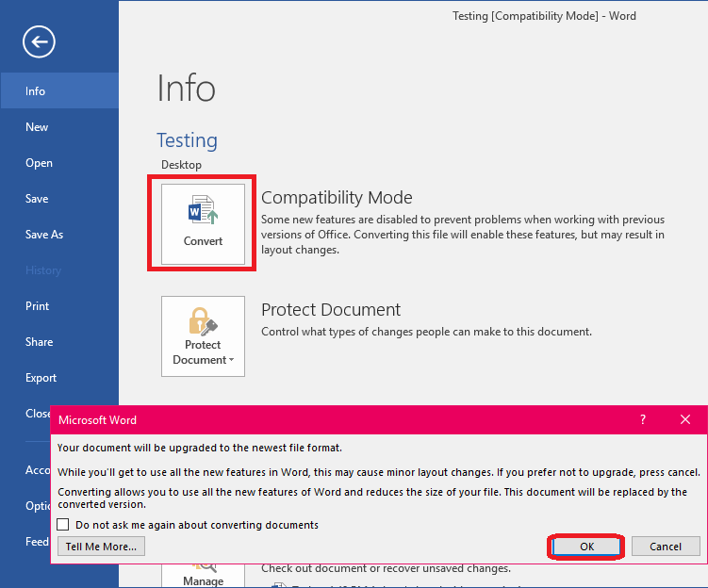Click the Protect Document heading

pos(331,310)
